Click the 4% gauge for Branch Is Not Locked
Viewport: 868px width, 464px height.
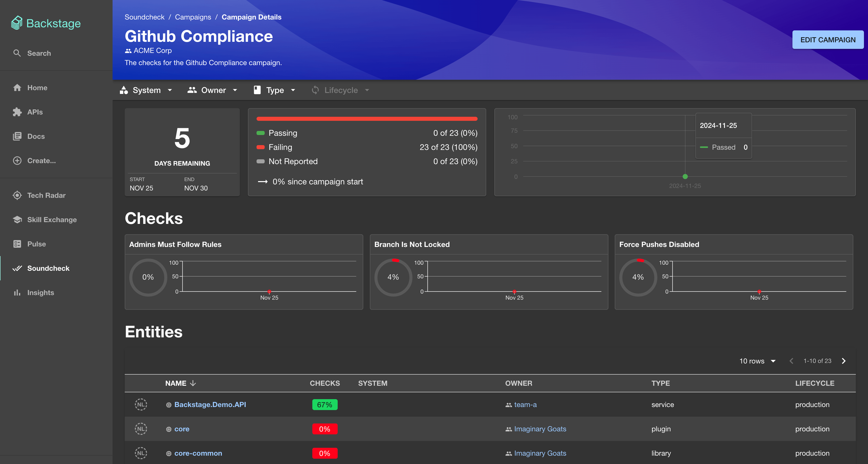tap(393, 277)
